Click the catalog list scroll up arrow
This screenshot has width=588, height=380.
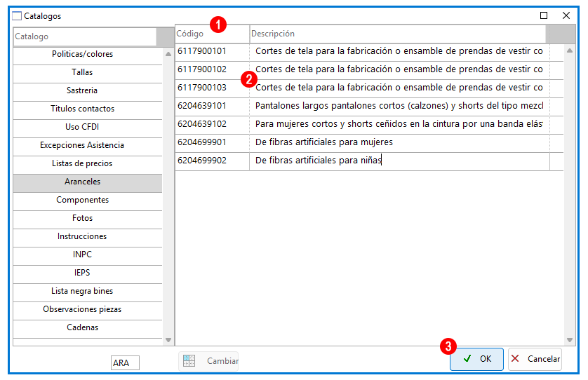168,54
